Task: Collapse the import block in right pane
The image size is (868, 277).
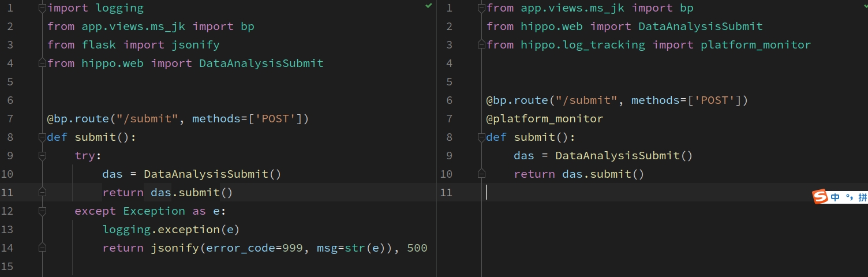Action: [481, 8]
